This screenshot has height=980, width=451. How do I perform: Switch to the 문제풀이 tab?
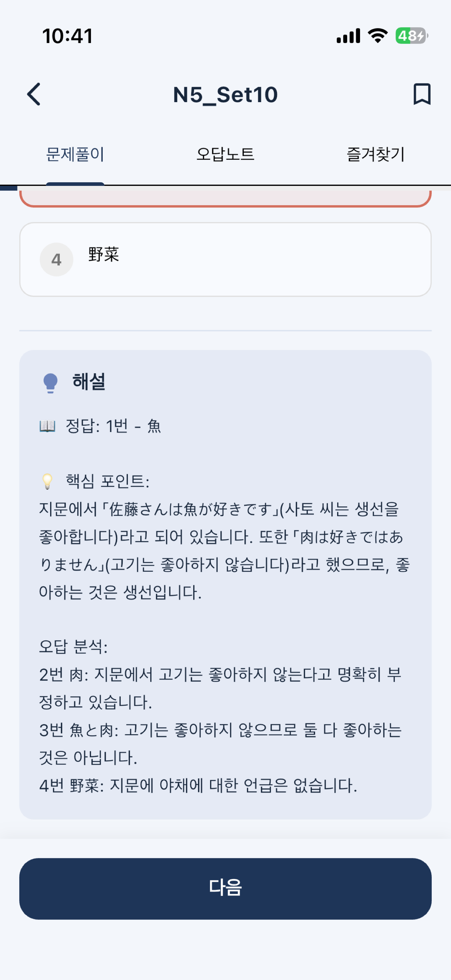(75, 154)
